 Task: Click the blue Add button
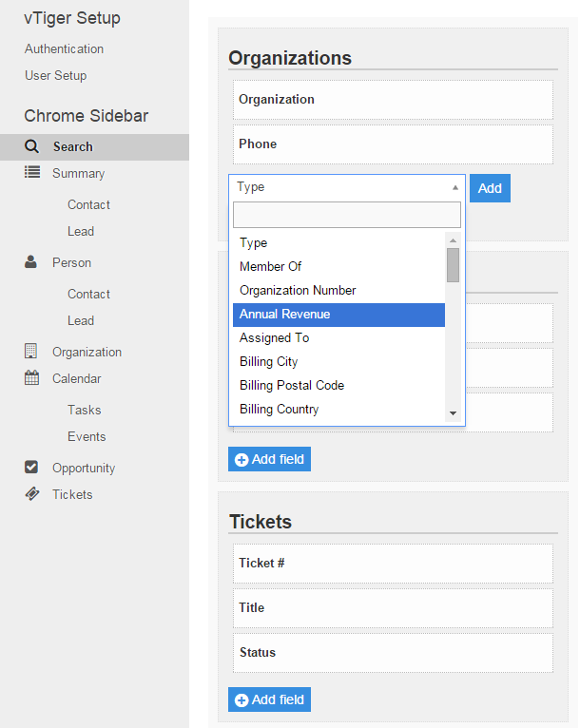coord(490,188)
